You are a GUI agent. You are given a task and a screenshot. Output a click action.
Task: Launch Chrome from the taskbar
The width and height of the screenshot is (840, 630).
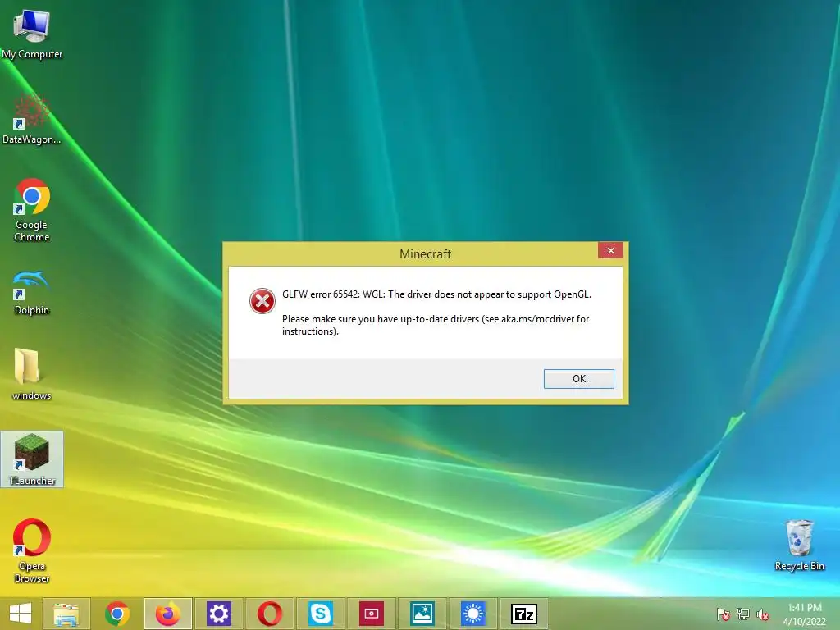(117, 614)
